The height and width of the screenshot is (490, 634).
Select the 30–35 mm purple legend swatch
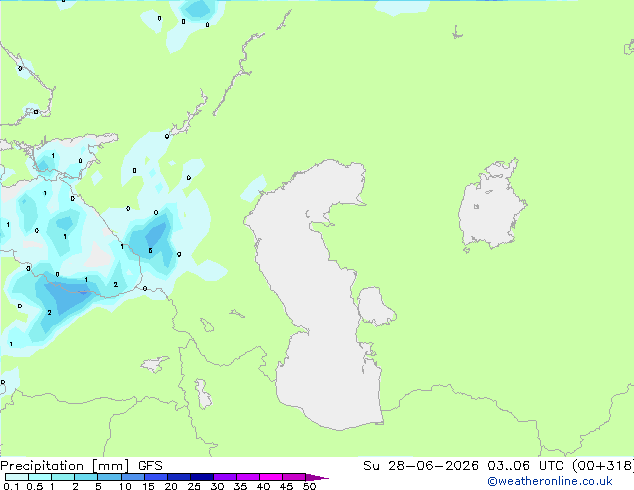tap(224, 477)
